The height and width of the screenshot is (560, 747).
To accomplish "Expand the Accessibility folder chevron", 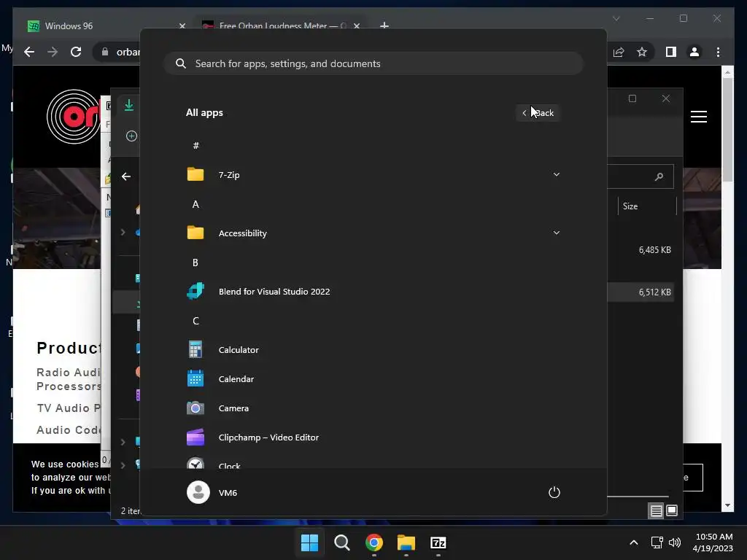I will coord(556,233).
